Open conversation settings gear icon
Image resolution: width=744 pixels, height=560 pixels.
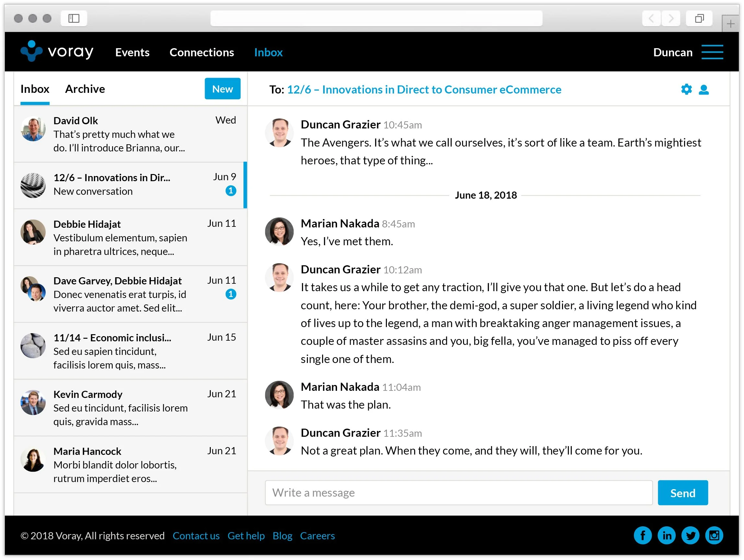(686, 89)
